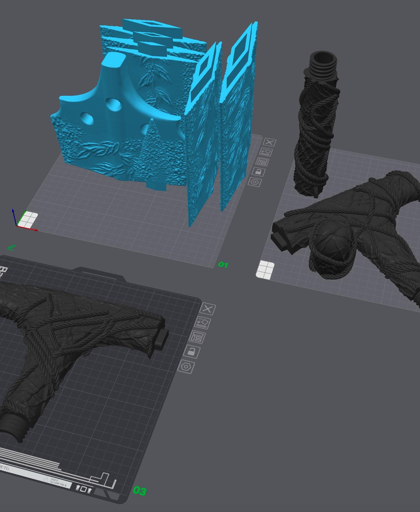This screenshot has width=420, height=512.
Task: Open plate 03 settings hexagon icon
Action: (187, 367)
